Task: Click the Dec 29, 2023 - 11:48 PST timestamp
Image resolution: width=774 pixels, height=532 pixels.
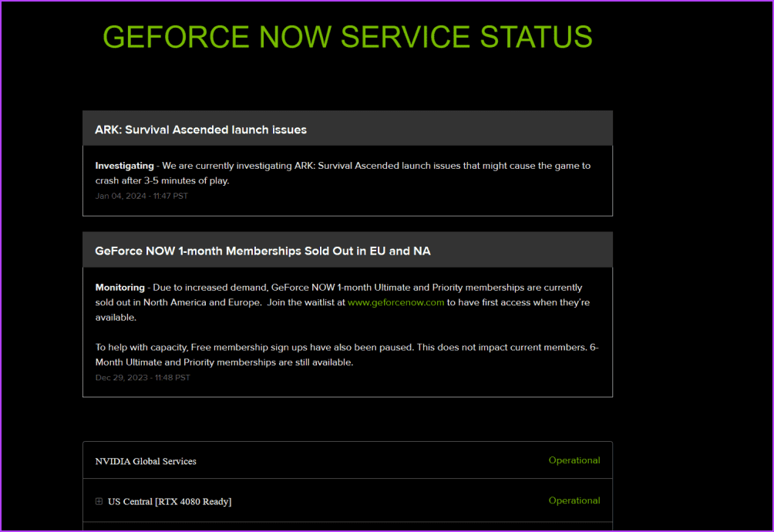Action: 143,378
